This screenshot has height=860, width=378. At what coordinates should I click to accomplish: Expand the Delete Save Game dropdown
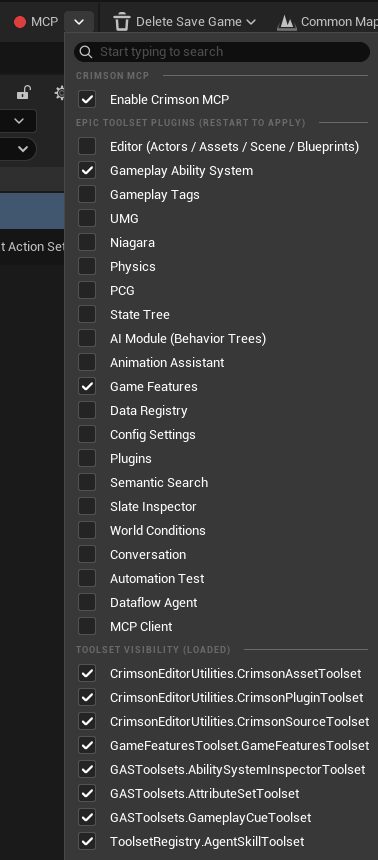[x=251, y=22]
